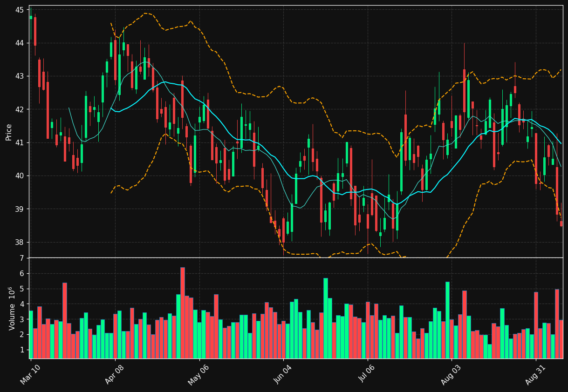Click the price tick label 42
The image size is (568, 392).
[x=20, y=109]
